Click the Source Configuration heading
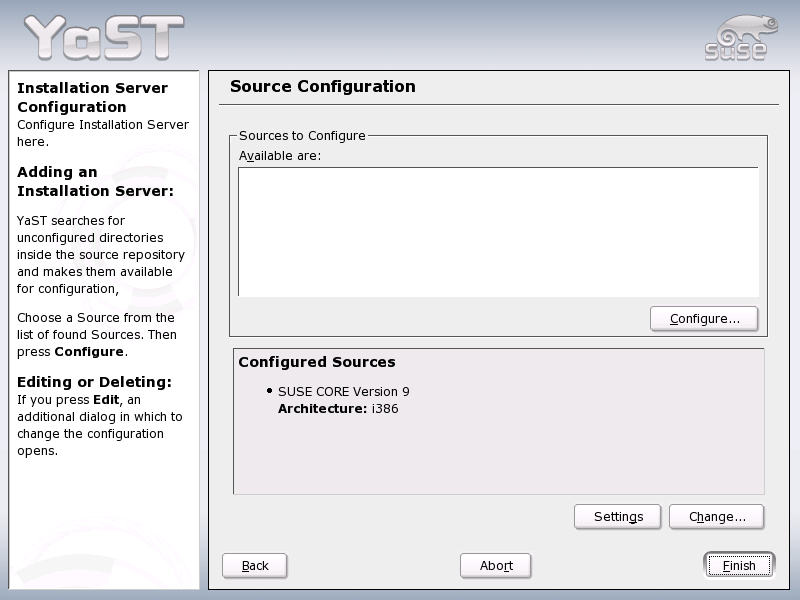This screenshot has width=800, height=600. [x=322, y=87]
